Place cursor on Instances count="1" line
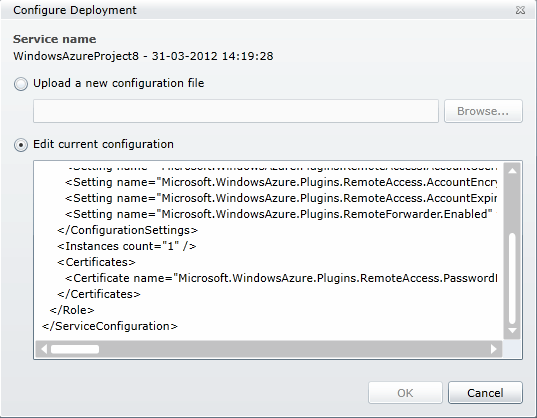 click(127, 246)
